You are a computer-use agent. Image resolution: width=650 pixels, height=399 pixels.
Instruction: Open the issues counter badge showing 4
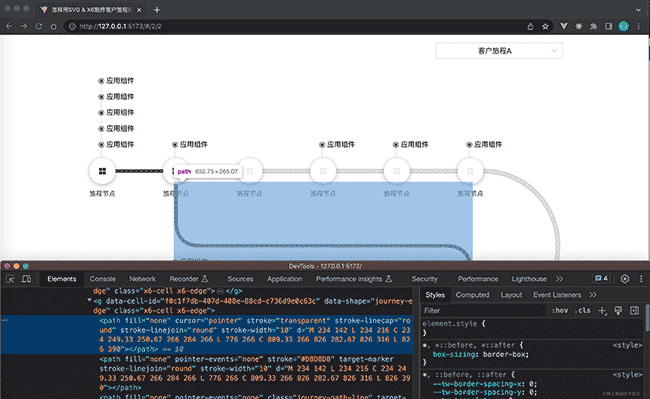(601, 279)
